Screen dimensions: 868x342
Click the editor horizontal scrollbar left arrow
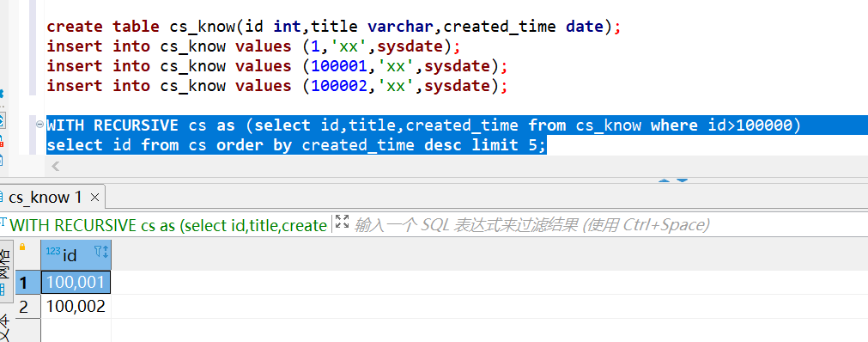point(55,166)
